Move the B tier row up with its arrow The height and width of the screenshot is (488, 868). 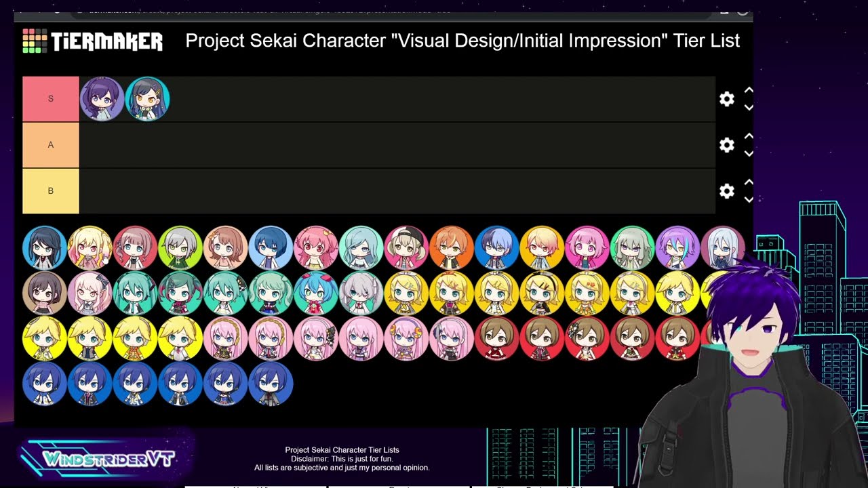pos(749,183)
